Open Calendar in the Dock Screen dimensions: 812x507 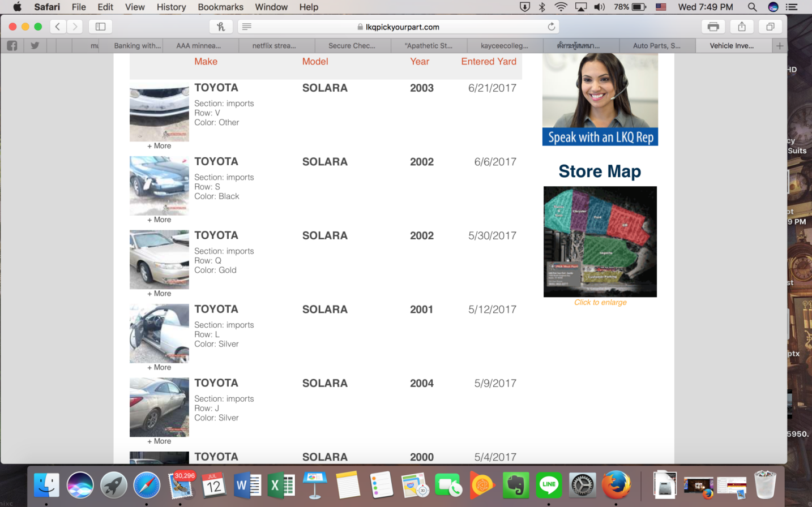point(214,485)
